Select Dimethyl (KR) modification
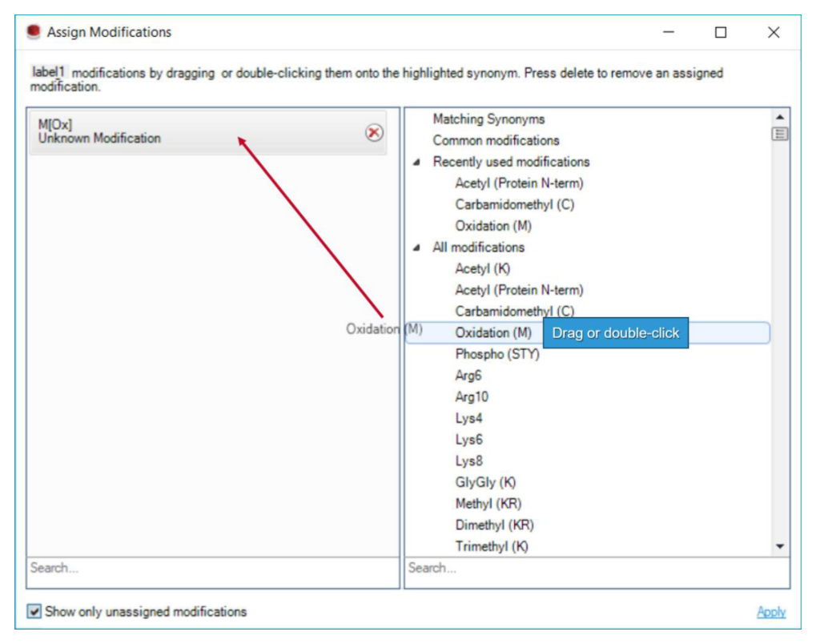 (494, 525)
